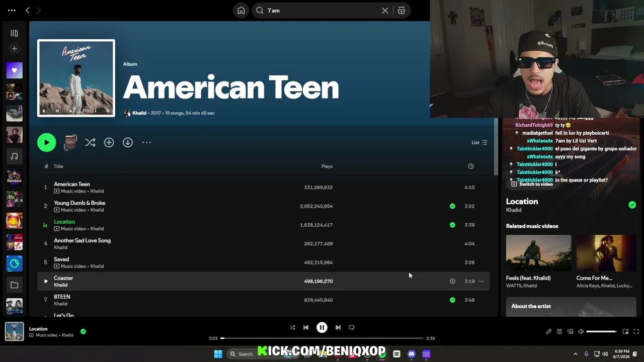Open the 'Feels (feat. Khalid)' music video thumbnail
Screen dimensions: 644x362
click(x=538, y=253)
